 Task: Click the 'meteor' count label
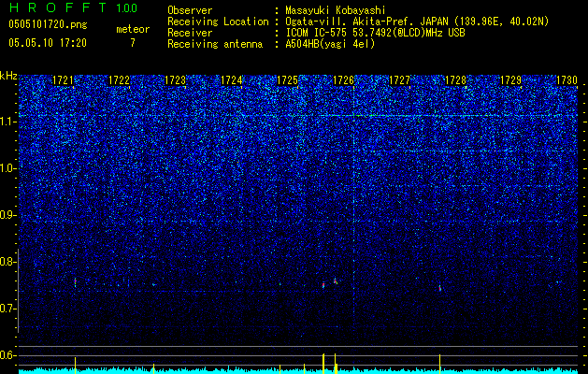[x=133, y=29]
